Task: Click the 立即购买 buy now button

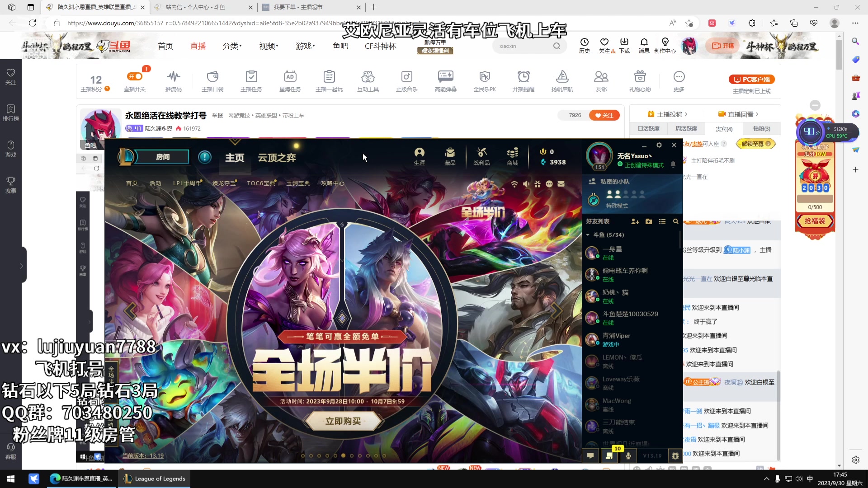Action: (x=343, y=421)
